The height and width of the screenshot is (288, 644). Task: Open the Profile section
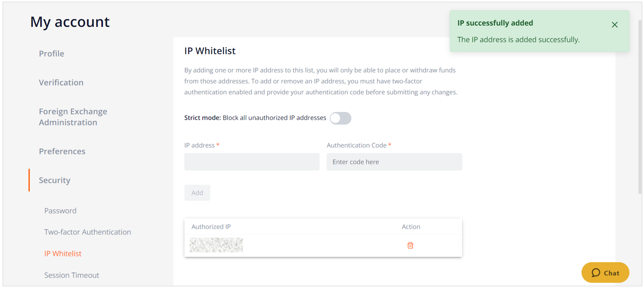click(x=52, y=53)
